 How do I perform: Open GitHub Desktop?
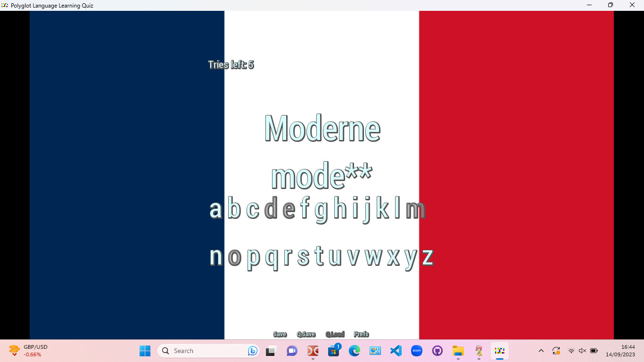click(438, 351)
